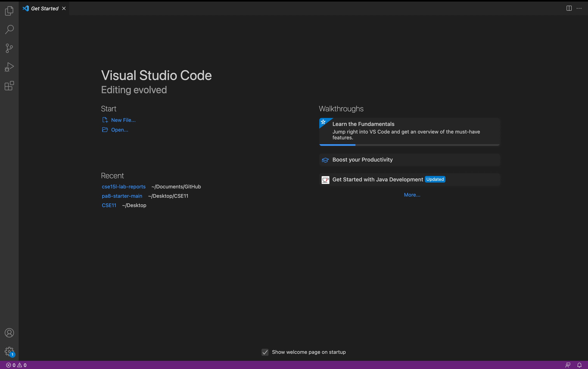Open the editor More Actions ellipsis menu
The width and height of the screenshot is (588, 369).
click(579, 8)
